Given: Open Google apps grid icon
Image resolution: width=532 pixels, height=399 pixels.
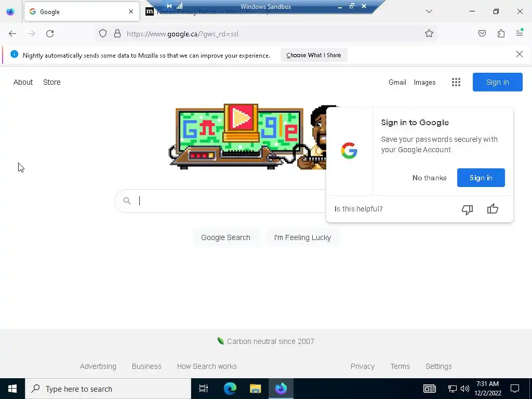Looking at the screenshot, I should (x=456, y=82).
